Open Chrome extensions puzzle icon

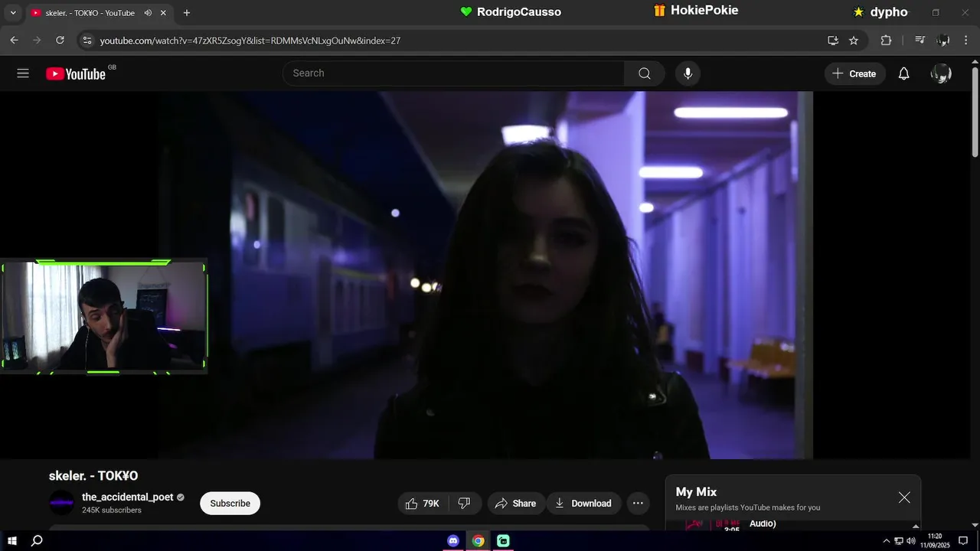[886, 41]
